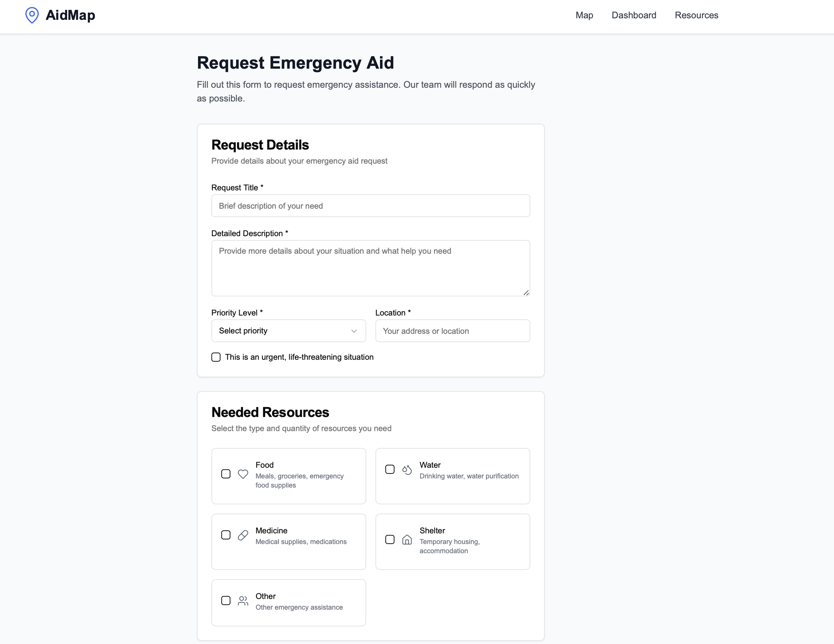Open the Select priority dropdown
The height and width of the screenshot is (644, 834).
283,331
